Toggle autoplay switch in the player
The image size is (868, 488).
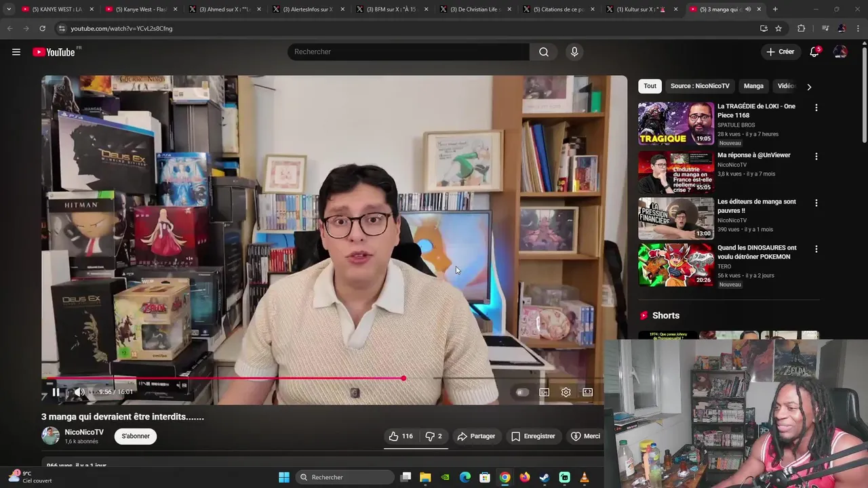(521, 392)
